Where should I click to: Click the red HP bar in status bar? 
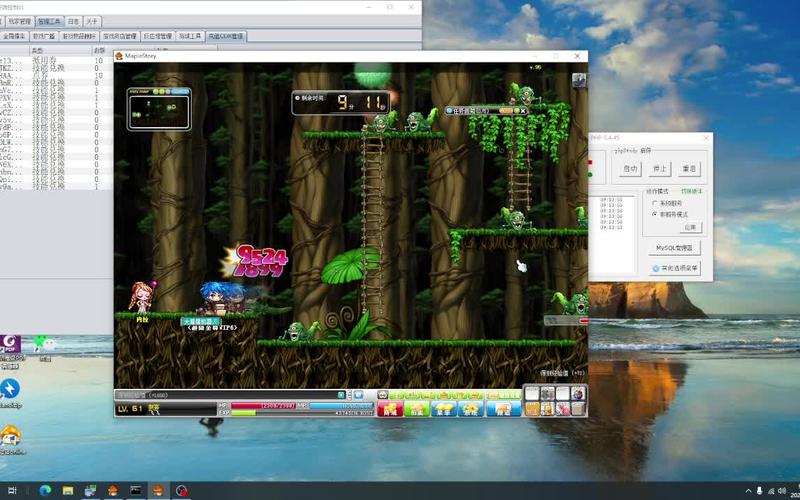pyautogui.click(x=260, y=405)
